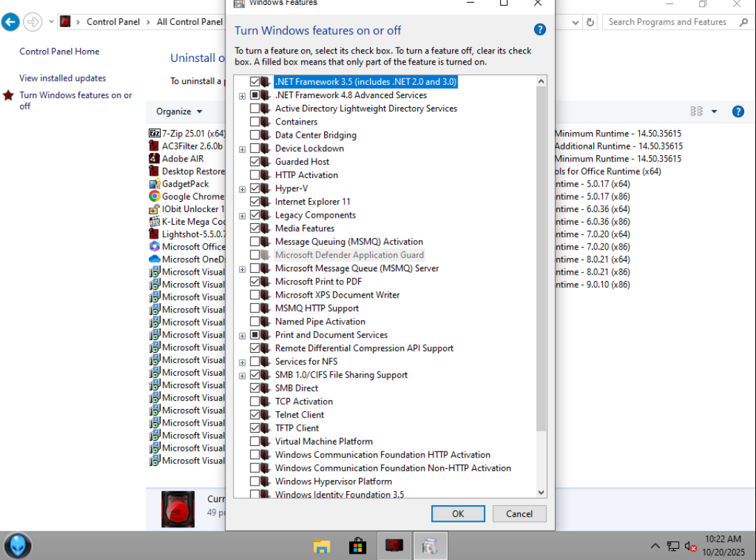This screenshot has height=560, width=756.
Task: Enable Virtual Machine Platform checkbox
Action: pos(255,441)
